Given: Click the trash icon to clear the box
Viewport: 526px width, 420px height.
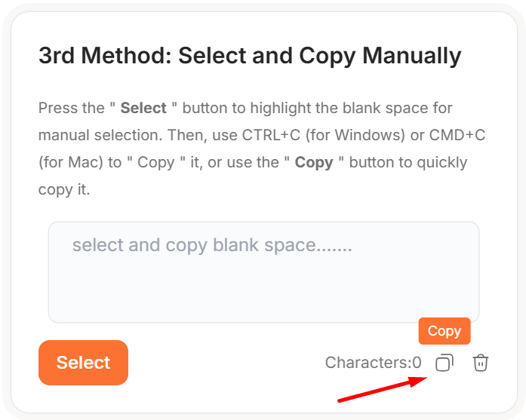Looking at the screenshot, I should [480, 363].
